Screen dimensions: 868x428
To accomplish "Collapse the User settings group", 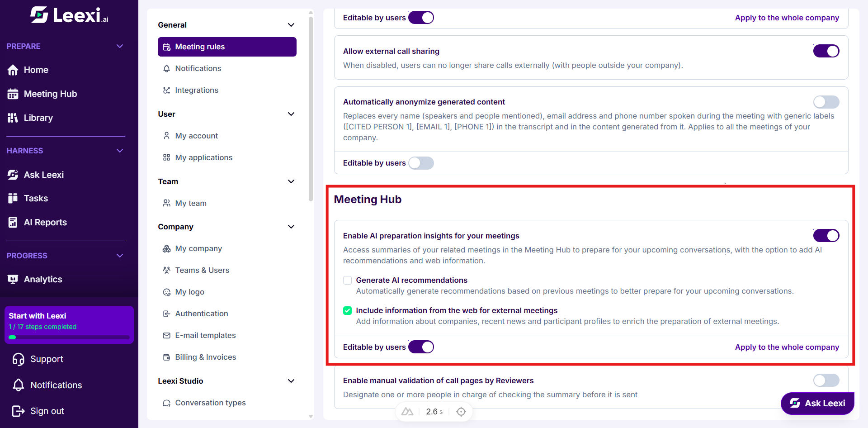I will (291, 114).
